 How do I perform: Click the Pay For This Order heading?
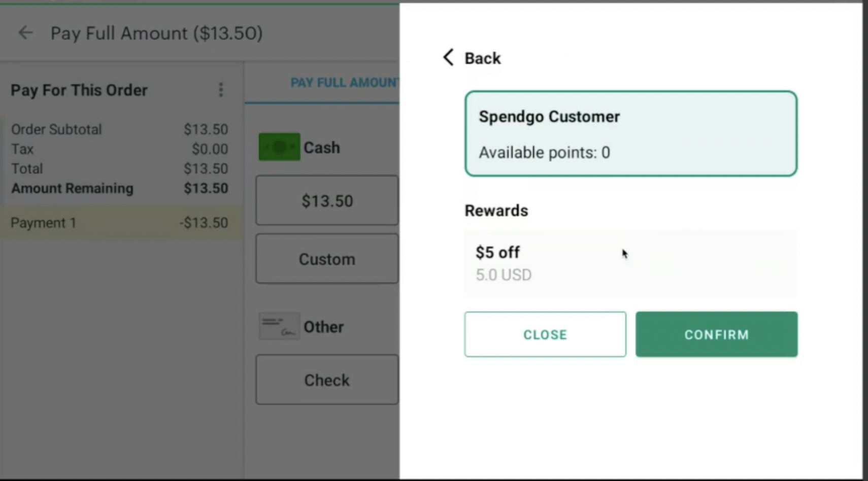pyautogui.click(x=79, y=90)
